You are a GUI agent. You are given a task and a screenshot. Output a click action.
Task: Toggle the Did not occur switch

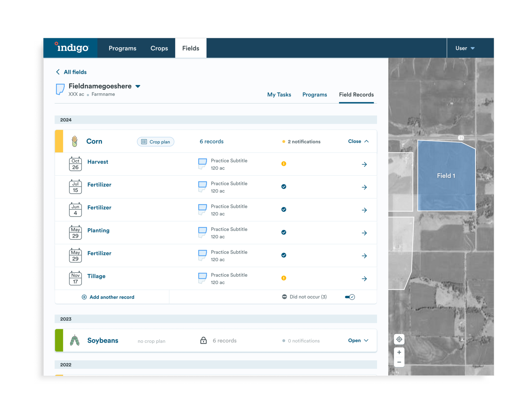pyautogui.click(x=350, y=297)
